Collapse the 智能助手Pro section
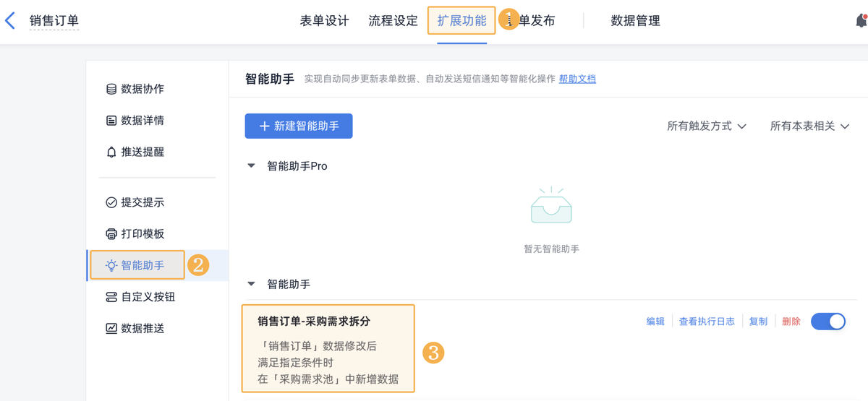 point(252,166)
